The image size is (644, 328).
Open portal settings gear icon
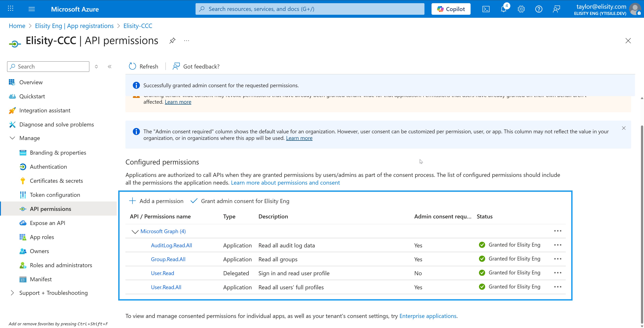coord(521,9)
